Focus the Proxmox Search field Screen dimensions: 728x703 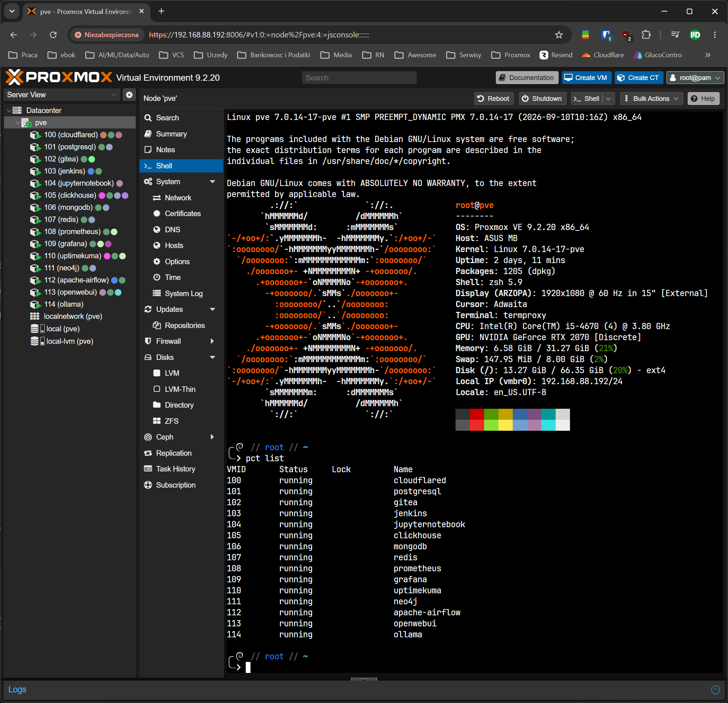(359, 78)
